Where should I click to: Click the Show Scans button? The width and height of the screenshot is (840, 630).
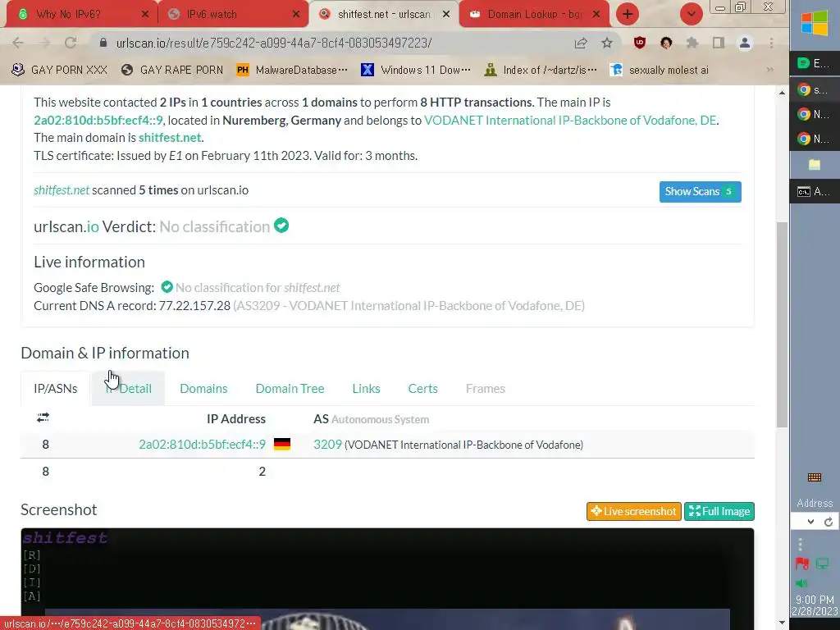[x=701, y=192]
